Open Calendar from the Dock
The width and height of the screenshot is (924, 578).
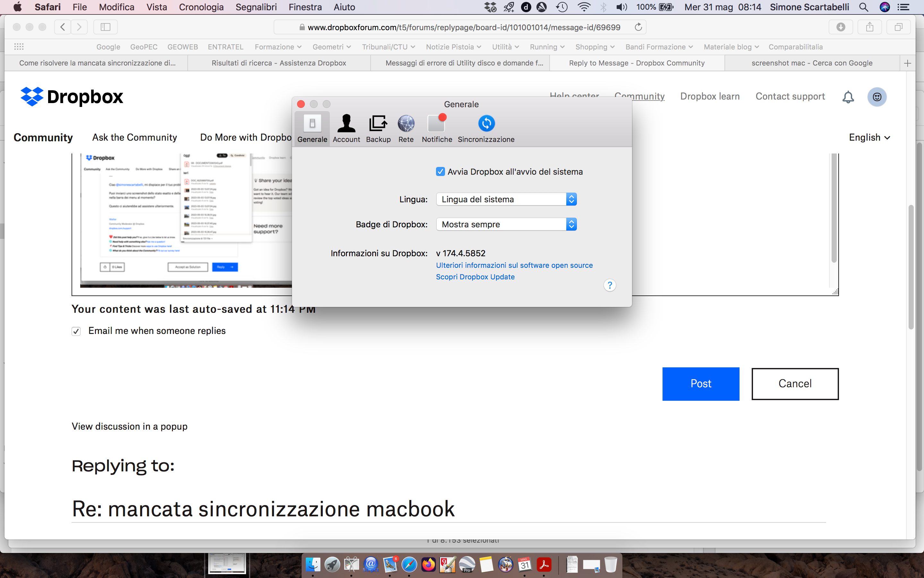click(524, 564)
